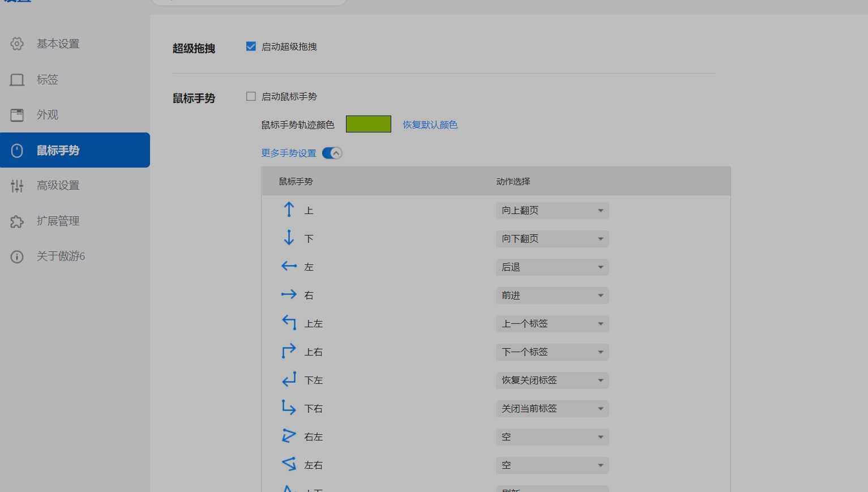Click the 下左 gesture icon
The height and width of the screenshot is (492, 868).
pos(289,379)
